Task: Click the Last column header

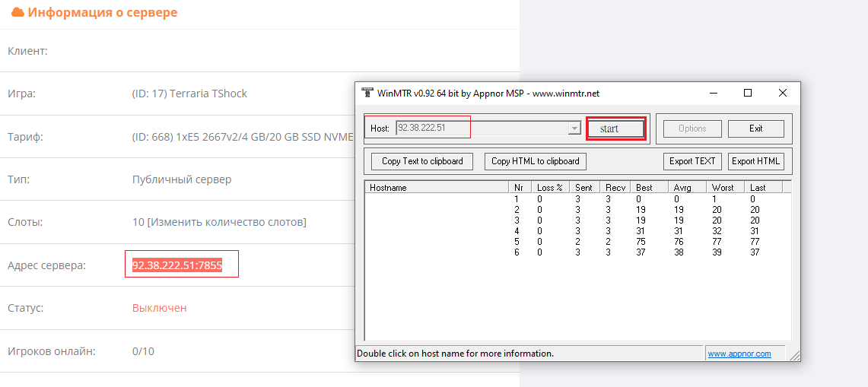Action: [x=763, y=187]
